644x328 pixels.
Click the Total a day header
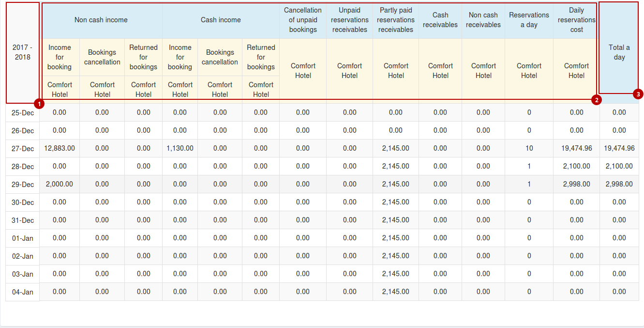619,52
